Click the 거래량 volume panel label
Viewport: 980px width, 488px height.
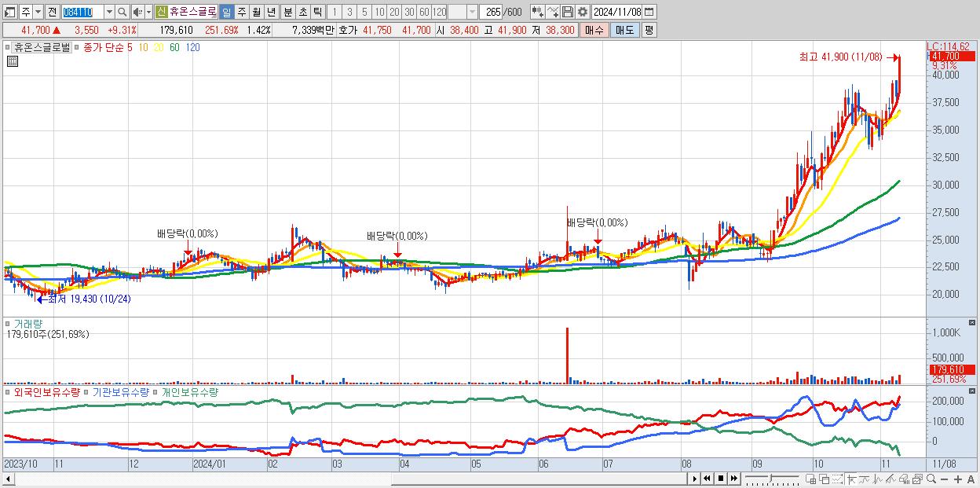tap(28, 323)
